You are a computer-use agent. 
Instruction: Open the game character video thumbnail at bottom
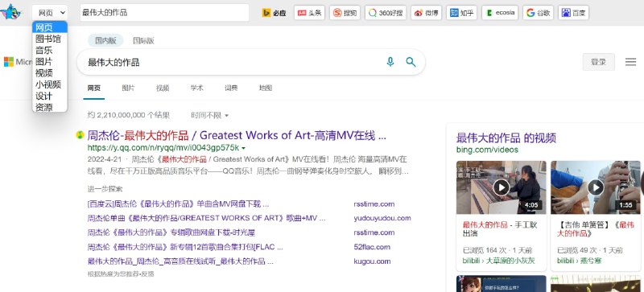[501, 284]
